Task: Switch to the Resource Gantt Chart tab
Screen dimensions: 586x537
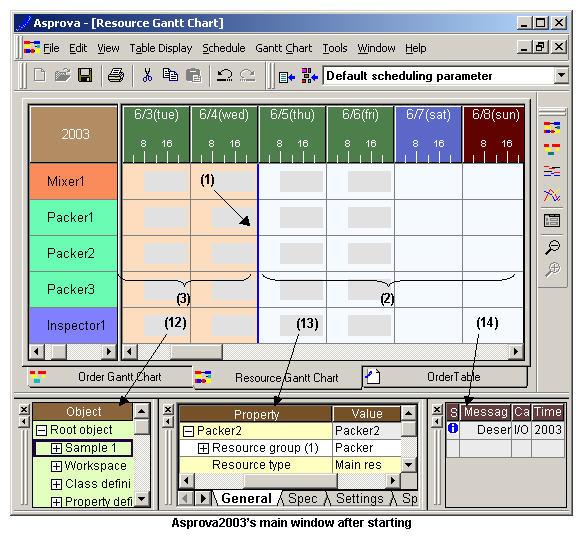Action: pos(277,377)
